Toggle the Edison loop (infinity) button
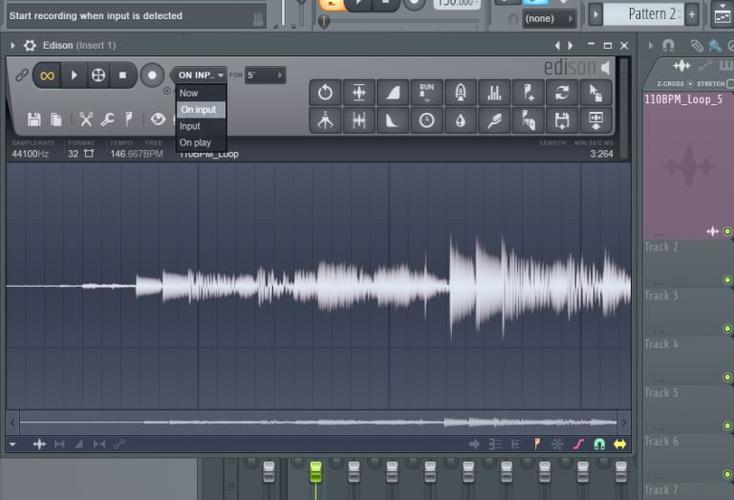The width and height of the screenshot is (734, 500). tap(47, 75)
